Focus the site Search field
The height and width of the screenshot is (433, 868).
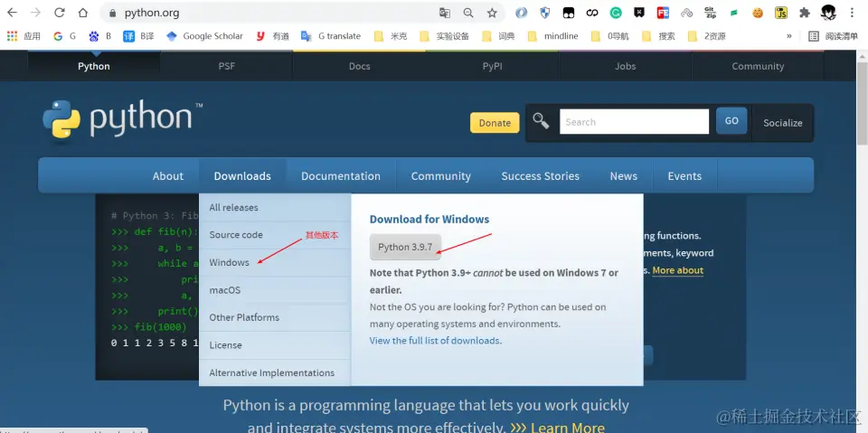[x=634, y=121]
